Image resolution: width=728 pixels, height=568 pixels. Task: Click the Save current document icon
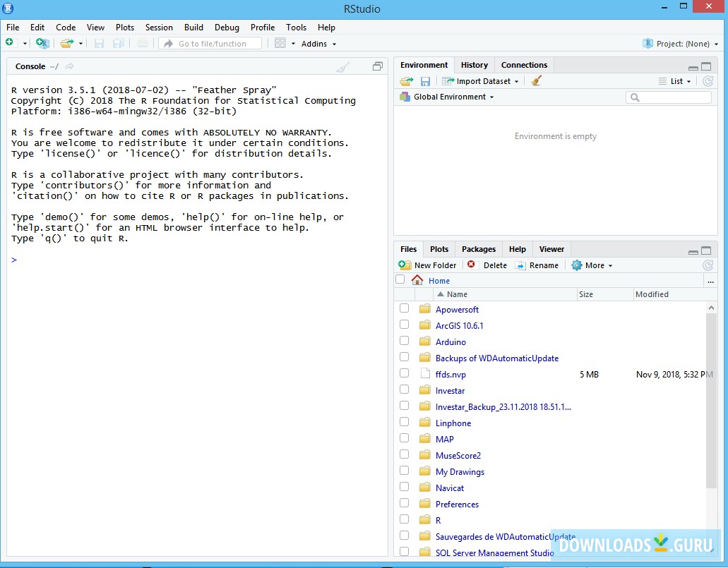pos(99,43)
